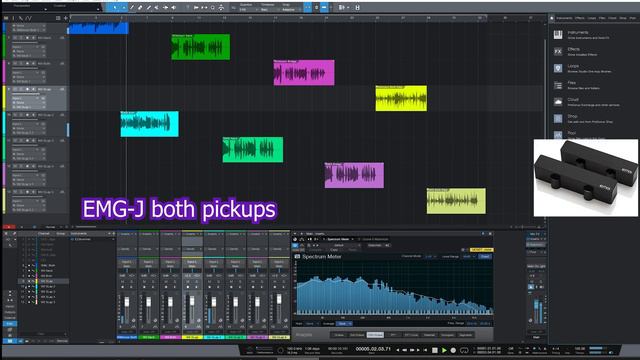Select the Mute tool

tap(157, 7)
